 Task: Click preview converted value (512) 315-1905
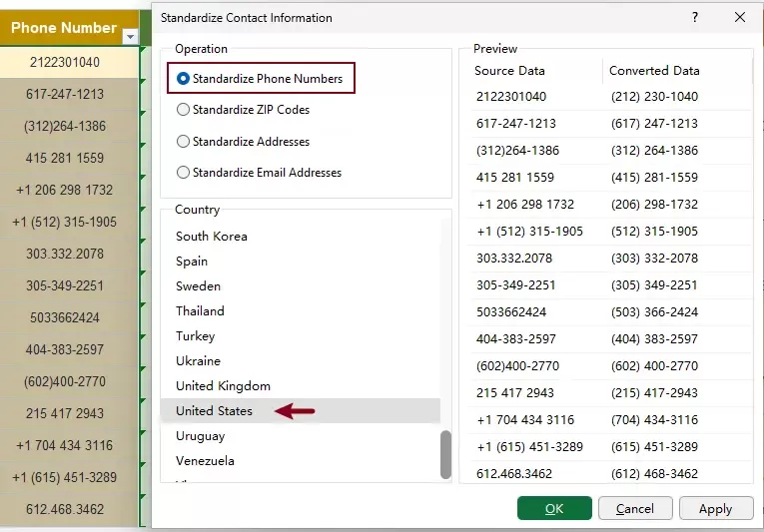(x=654, y=232)
